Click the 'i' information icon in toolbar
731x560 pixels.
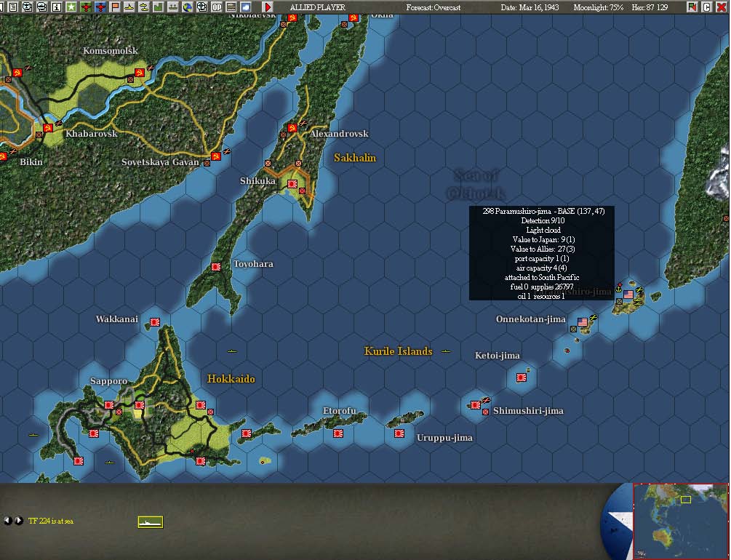57,7
